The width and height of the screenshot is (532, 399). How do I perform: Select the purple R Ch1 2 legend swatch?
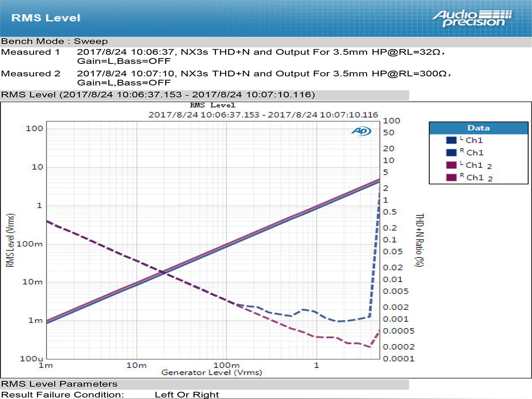[451, 177]
